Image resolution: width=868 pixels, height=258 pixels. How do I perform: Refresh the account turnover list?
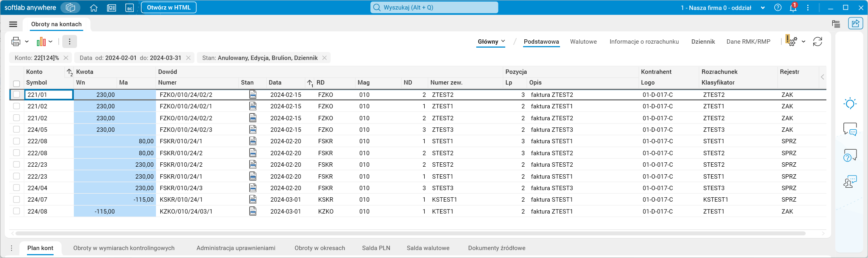[x=818, y=41]
